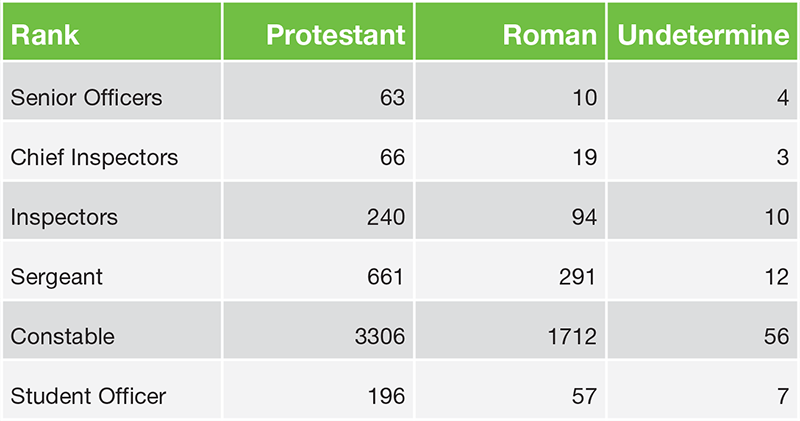Click the Senior Officers Protestant value 63
This screenshot has width=800, height=421.
click(x=390, y=98)
